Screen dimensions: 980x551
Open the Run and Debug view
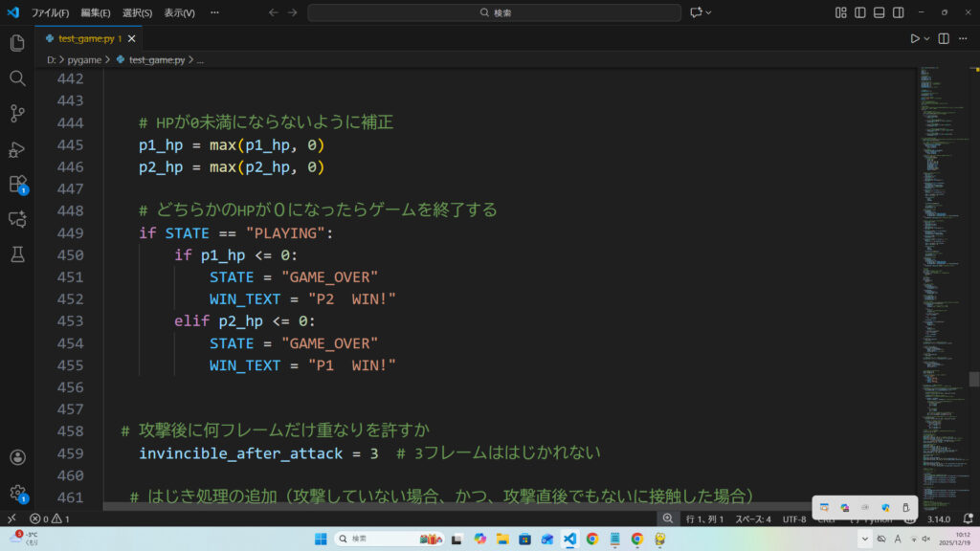(16, 149)
